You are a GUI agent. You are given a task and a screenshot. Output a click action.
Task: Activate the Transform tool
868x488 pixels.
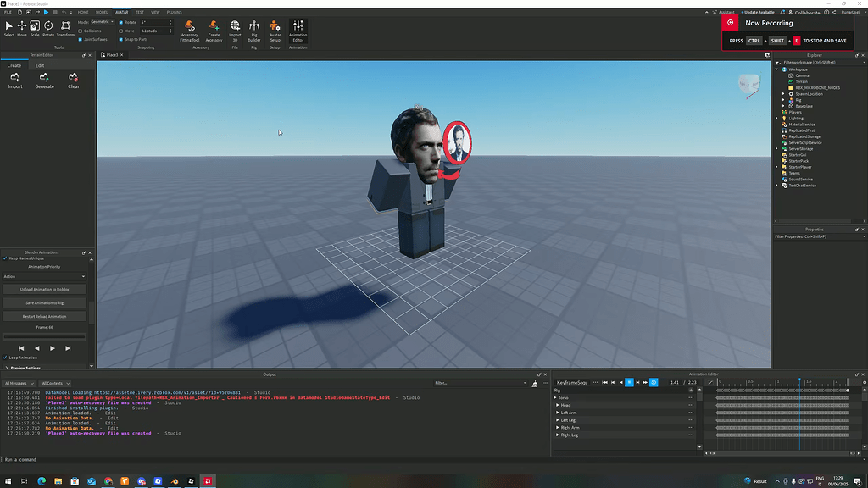(65, 29)
